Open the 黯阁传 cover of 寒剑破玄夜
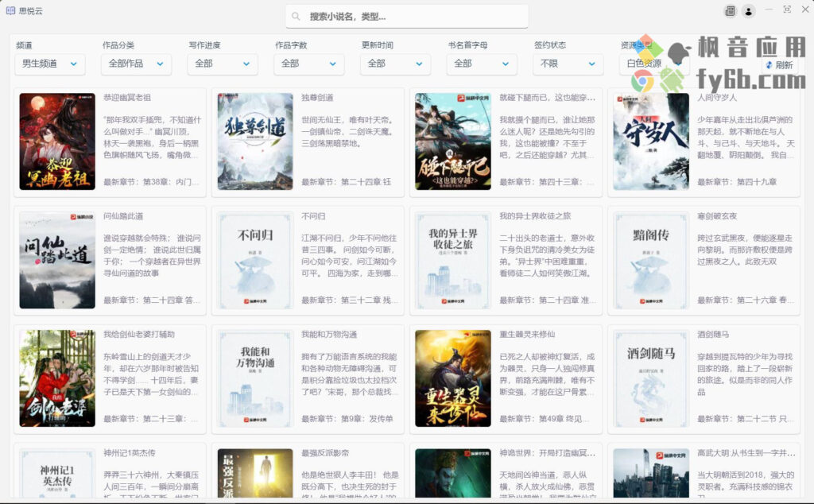Viewport: 814px width, 504px height. 651,261
